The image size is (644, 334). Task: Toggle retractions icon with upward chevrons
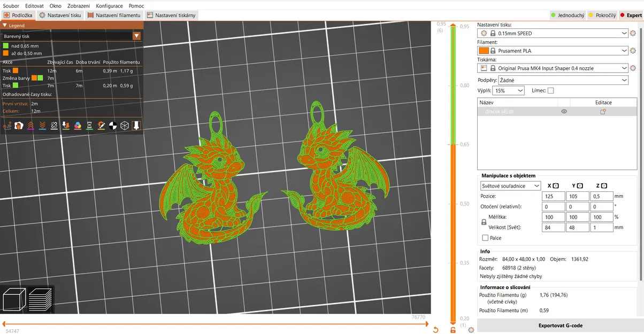click(30, 126)
